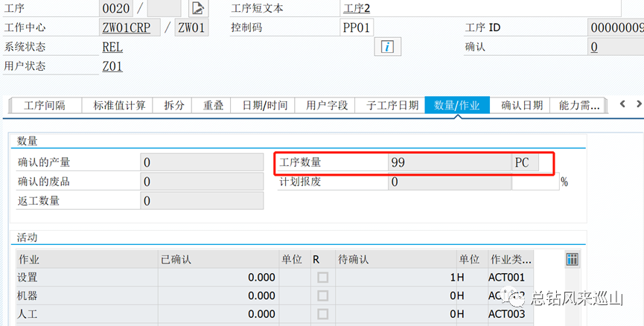
Task: Open the 重叠 tab
Action: pyautogui.click(x=213, y=106)
